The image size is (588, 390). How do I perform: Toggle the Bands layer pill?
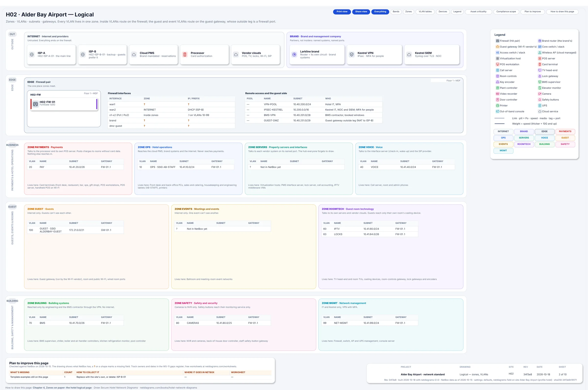(396, 12)
